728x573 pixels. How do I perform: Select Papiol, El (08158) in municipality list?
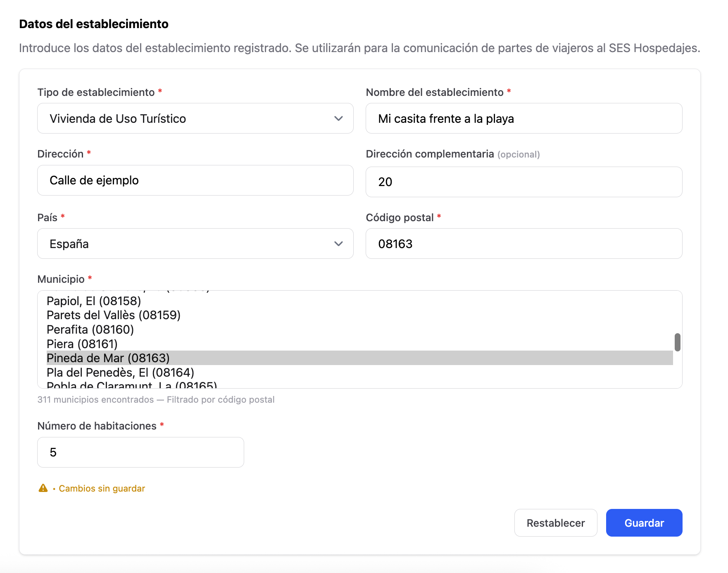tap(359, 301)
